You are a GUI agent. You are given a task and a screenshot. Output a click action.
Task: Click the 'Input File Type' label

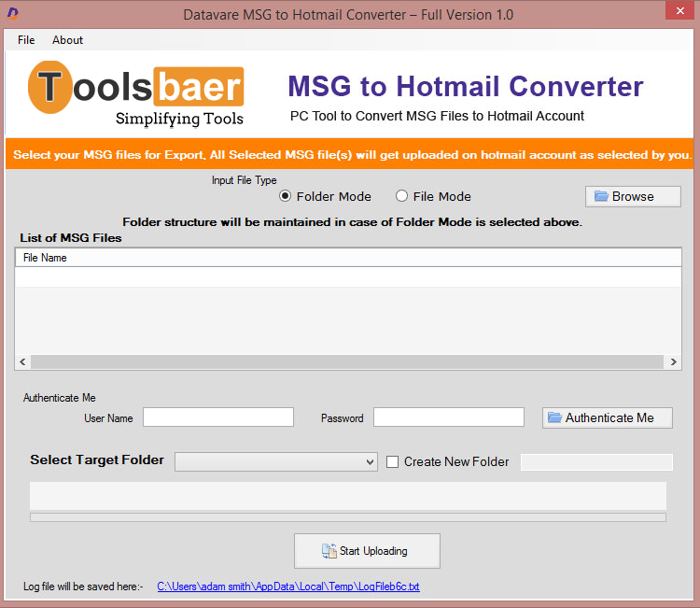[x=245, y=180]
